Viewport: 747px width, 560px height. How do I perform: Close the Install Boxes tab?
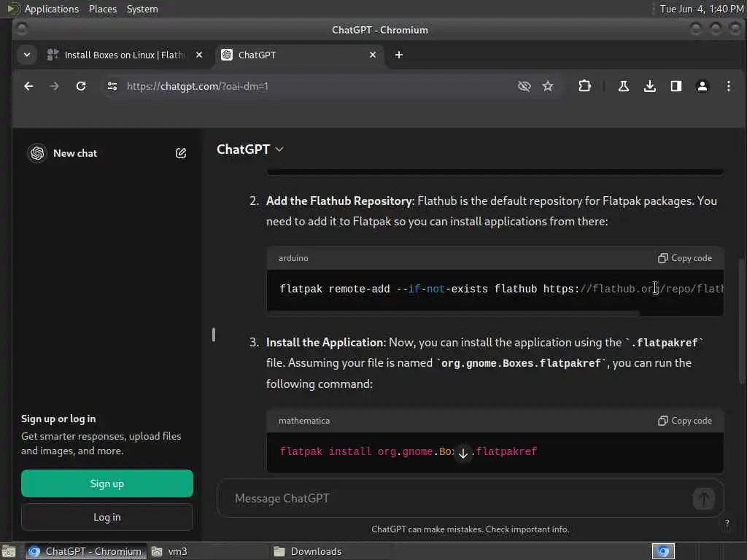(199, 55)
